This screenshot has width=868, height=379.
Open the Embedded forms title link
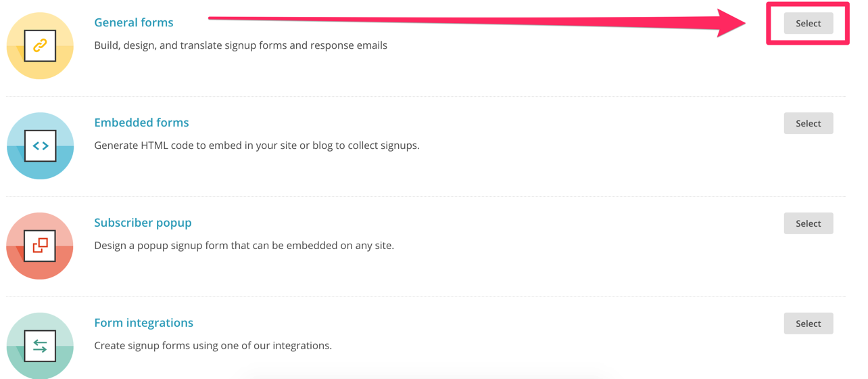(x=141, y=122)
